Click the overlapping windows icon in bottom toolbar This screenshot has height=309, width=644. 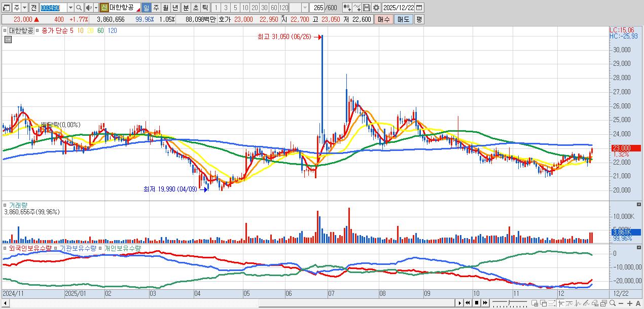click(x=543, y=303)
